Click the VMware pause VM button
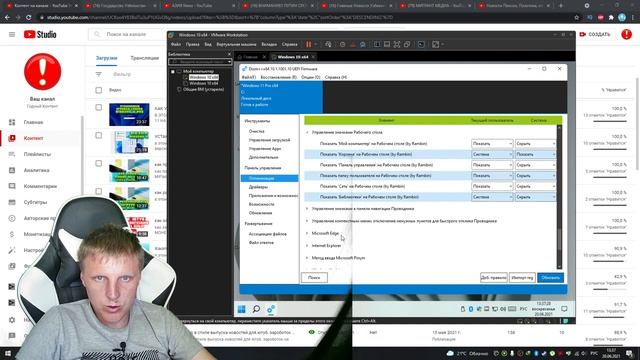The width and height of the screenshot is (640, 360). point(309,44)
